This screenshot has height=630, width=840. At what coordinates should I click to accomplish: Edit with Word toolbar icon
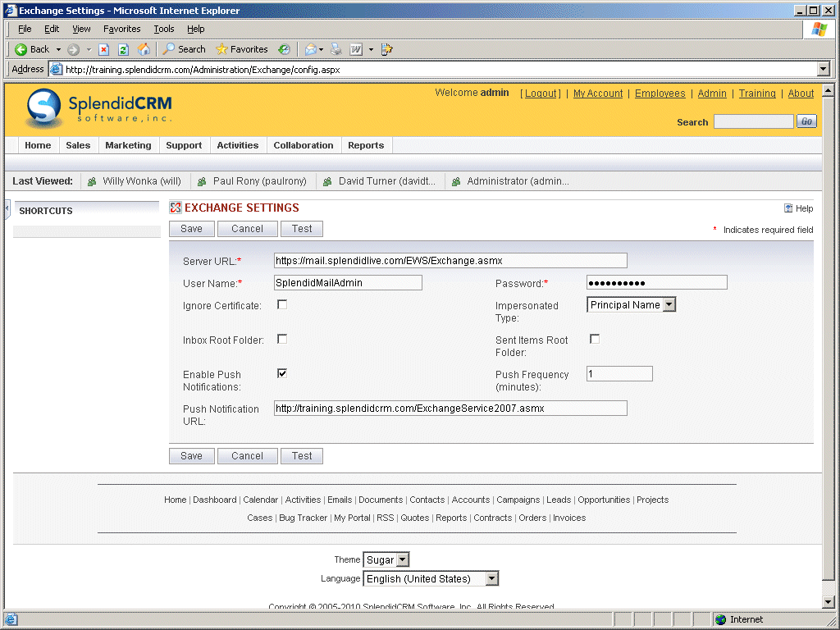click(x=356, y=49)
